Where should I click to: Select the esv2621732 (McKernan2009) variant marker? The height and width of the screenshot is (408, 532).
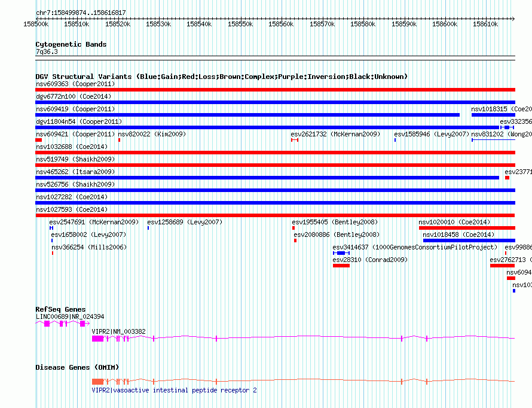coord(295,140)
